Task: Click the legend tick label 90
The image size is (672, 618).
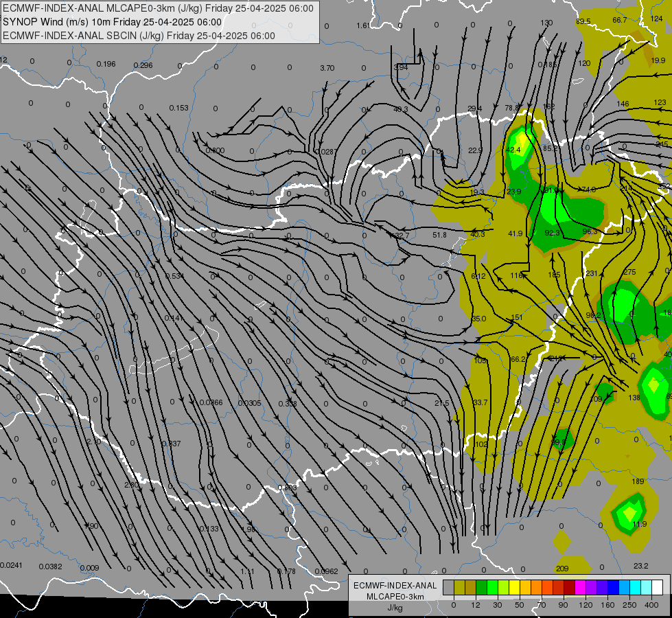Action: point(563,605)
